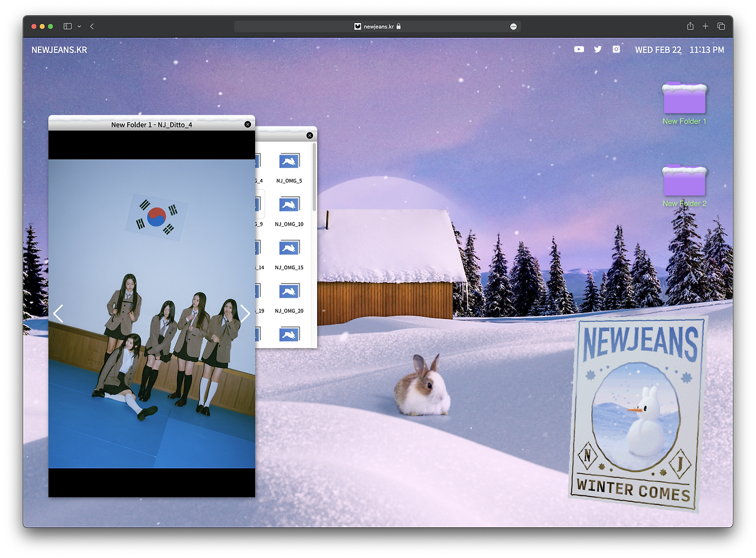The width and height of the screenshot is (756, 558).
Task: Open the New Folder 1 desktop folder
Action: click(685, 104)
